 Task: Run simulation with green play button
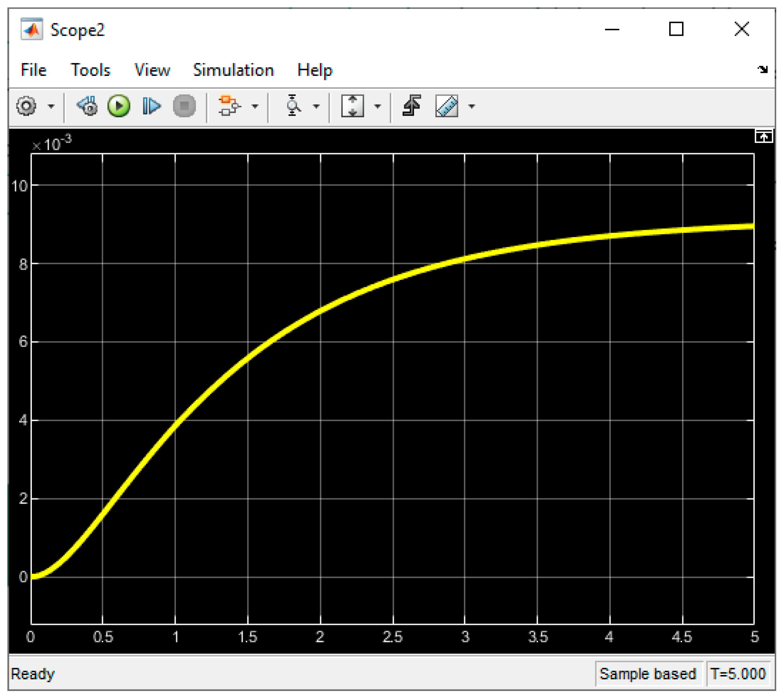119,106
